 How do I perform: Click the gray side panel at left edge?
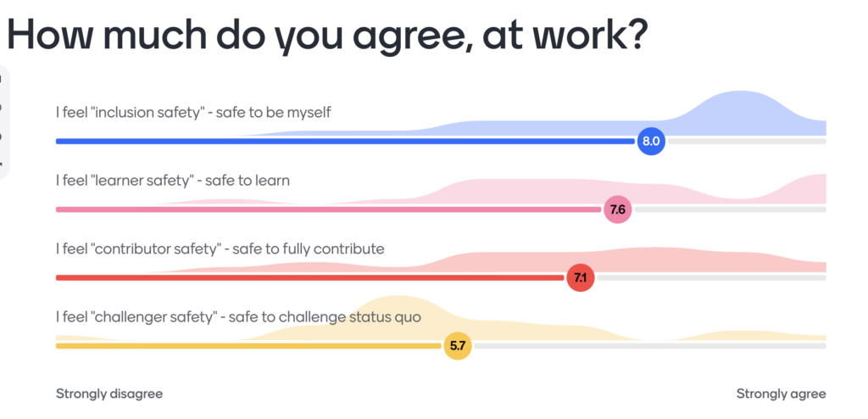(x=4, y=122)
